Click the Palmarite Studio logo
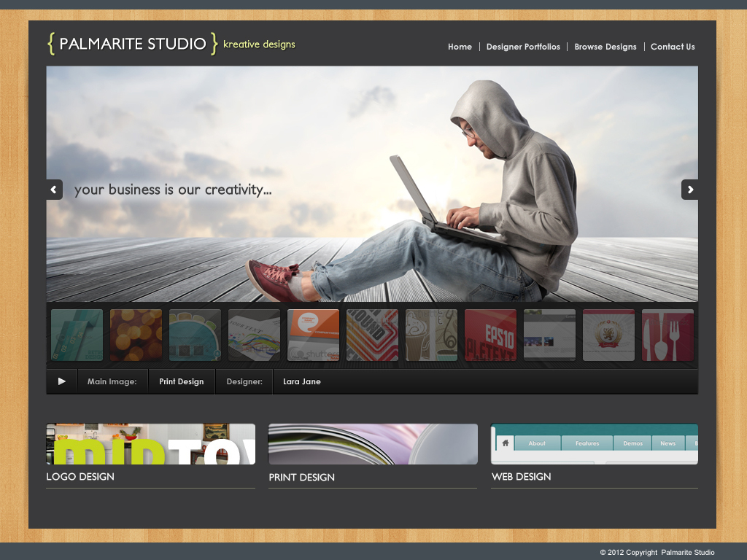The width and height of the screenshot is (747, 560). tap(133, 44)
